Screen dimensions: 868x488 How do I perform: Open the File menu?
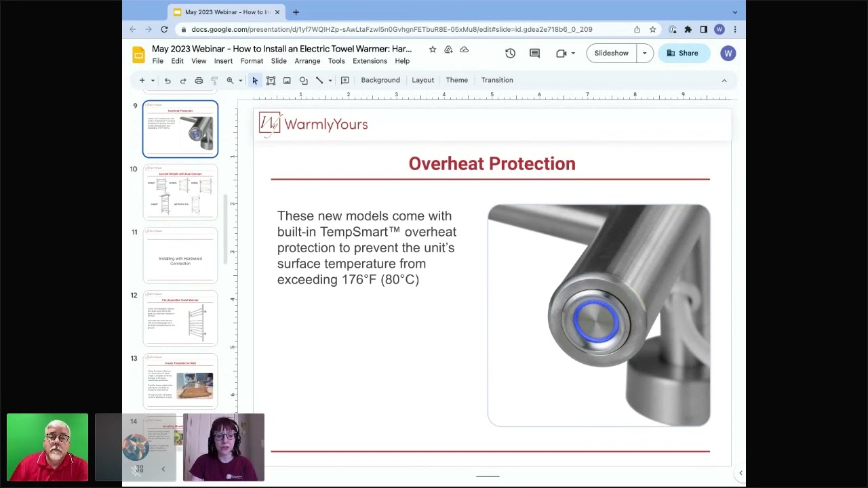tap(157, 61)
